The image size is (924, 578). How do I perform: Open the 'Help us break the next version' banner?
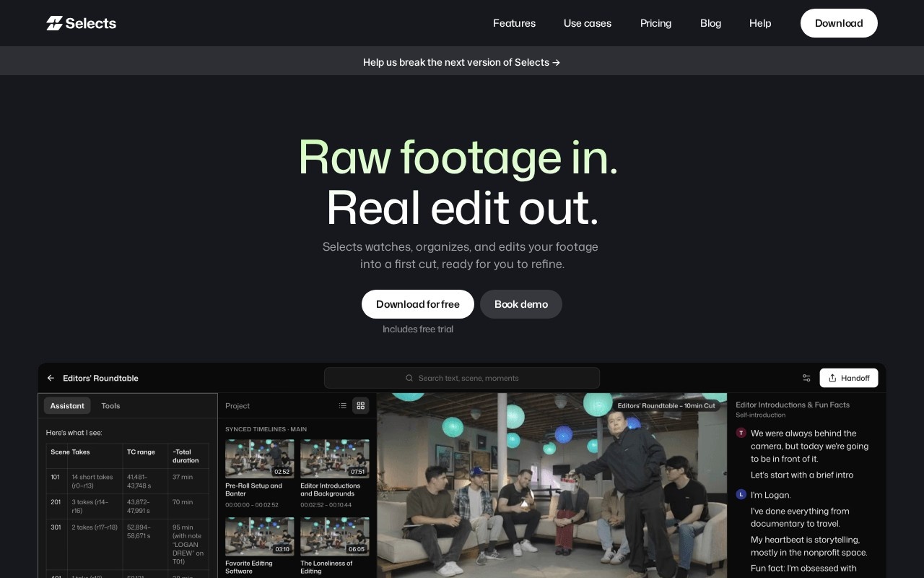point(462,62)
